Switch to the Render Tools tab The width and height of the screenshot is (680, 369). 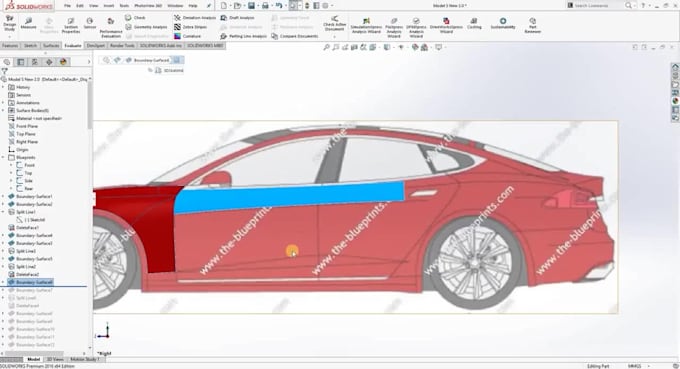coord(122,46)
